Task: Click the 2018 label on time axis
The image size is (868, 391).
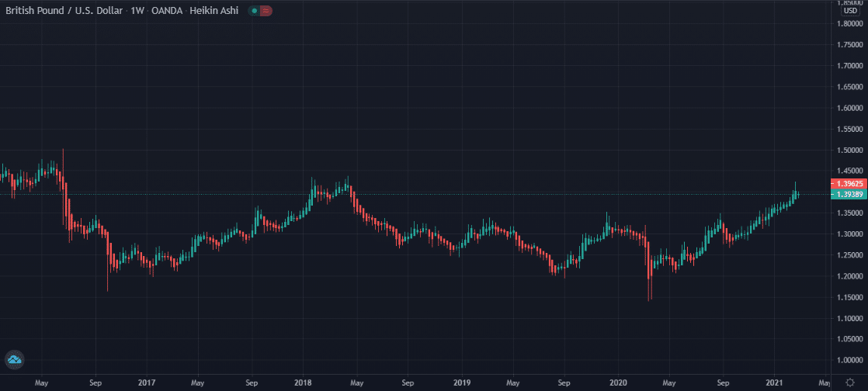Action: (303, 383)
